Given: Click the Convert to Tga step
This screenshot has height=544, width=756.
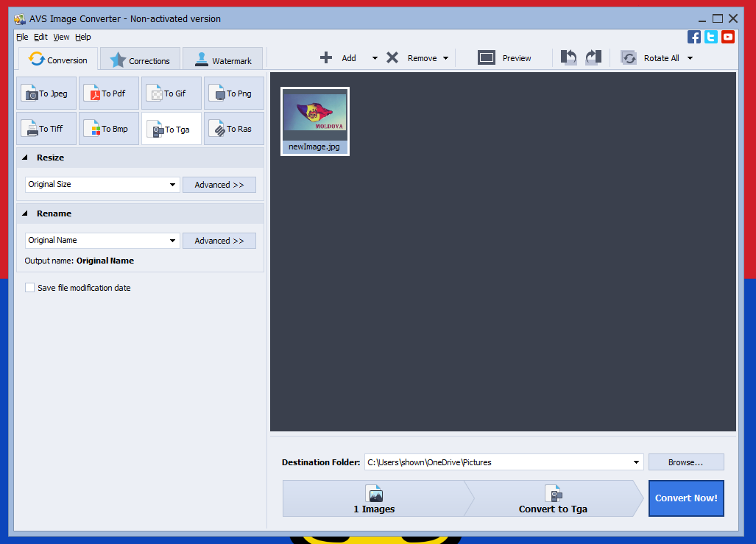Looking at the screenshot, I should [x=553, y=498].
